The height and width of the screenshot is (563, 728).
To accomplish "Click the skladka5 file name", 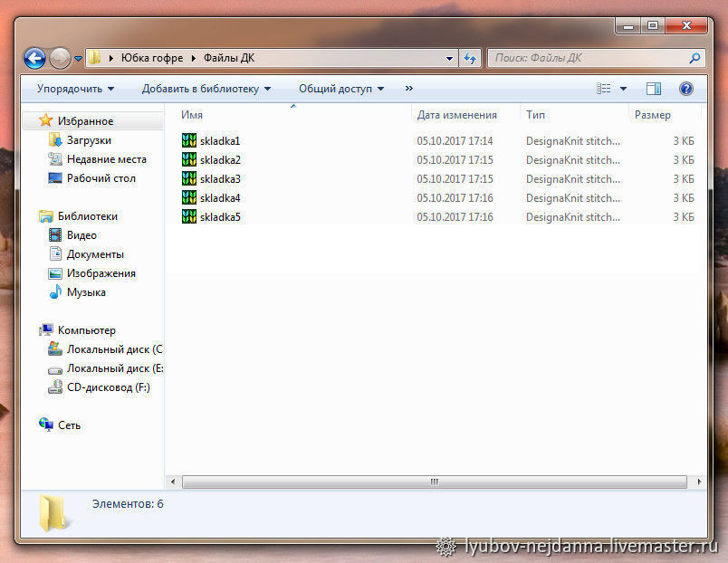I will coord(220,216).
